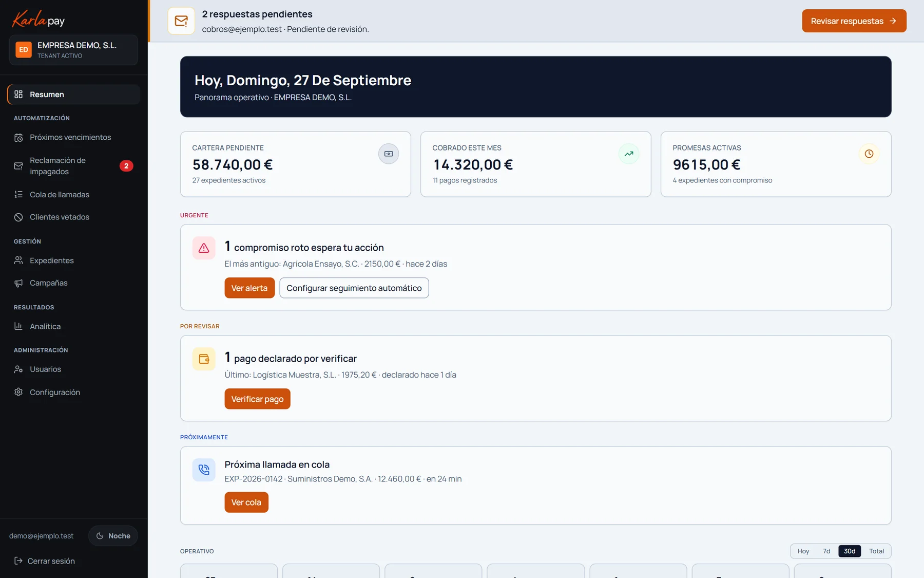The width and height of the screenshot is (924, 578).
Task: Open Cola de llamadas
Action: pyautogui.click(x=74, y=195)
